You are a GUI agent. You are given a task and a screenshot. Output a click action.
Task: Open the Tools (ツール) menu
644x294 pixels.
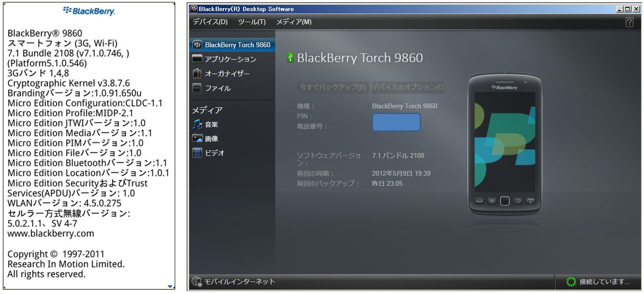(x=252, y=22)
